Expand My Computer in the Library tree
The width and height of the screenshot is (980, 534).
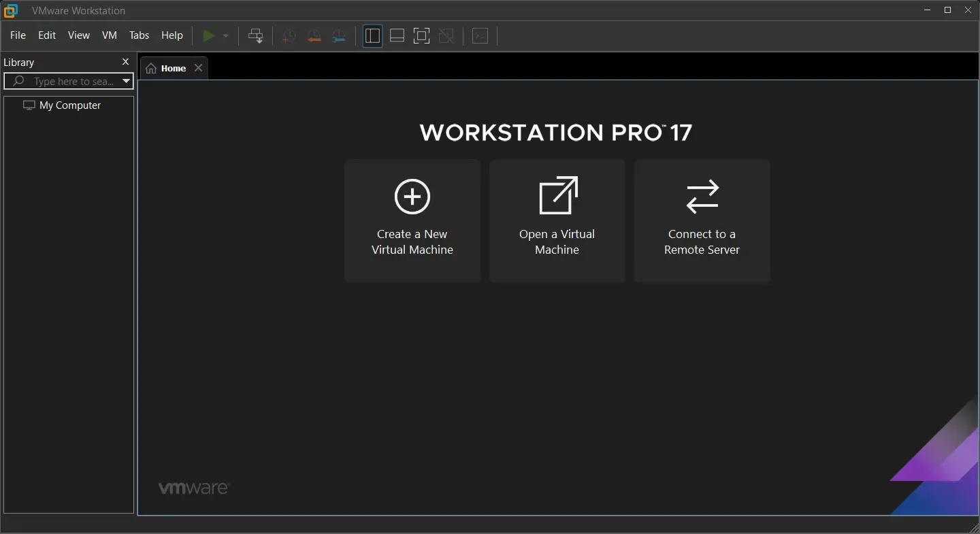(69, 105)
